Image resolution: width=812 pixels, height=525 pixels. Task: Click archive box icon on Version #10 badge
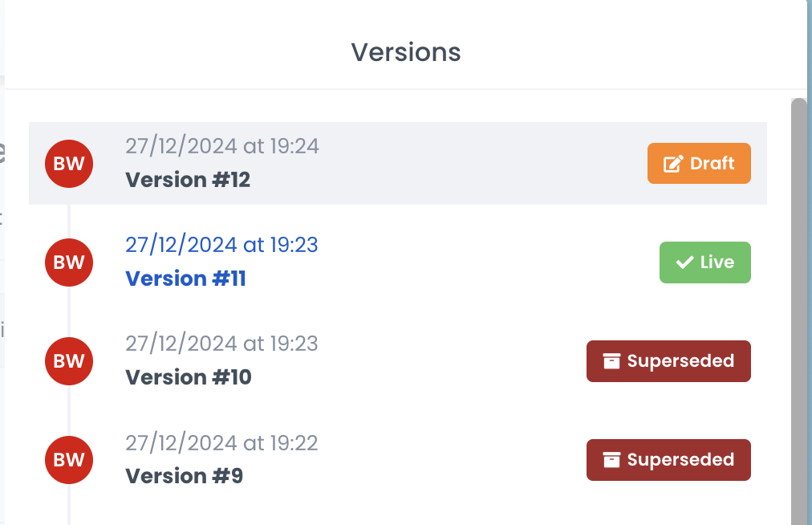611,361
